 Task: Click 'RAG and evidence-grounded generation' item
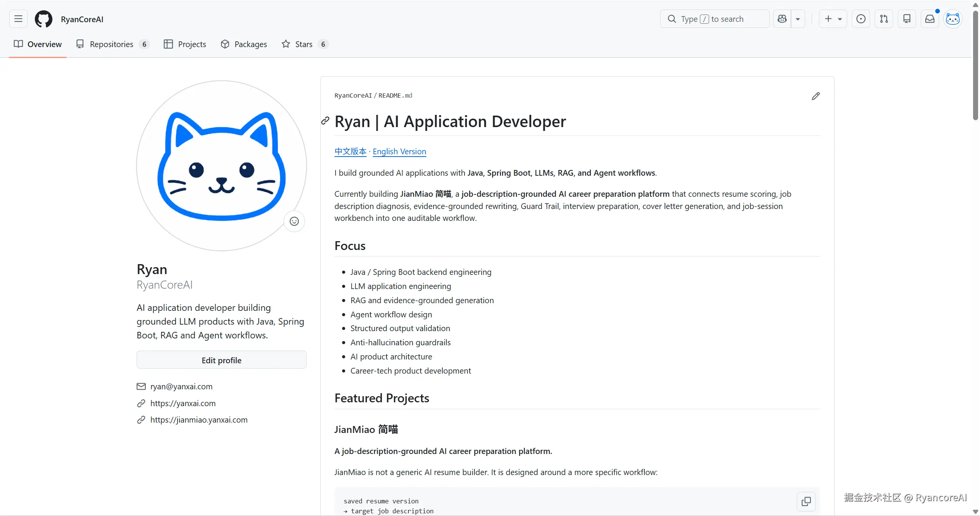[x=422, y=300]
